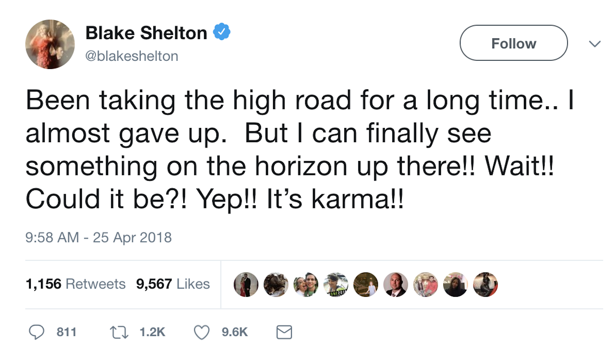Click the 9:58 AM timestamp link

coord(98,237)
